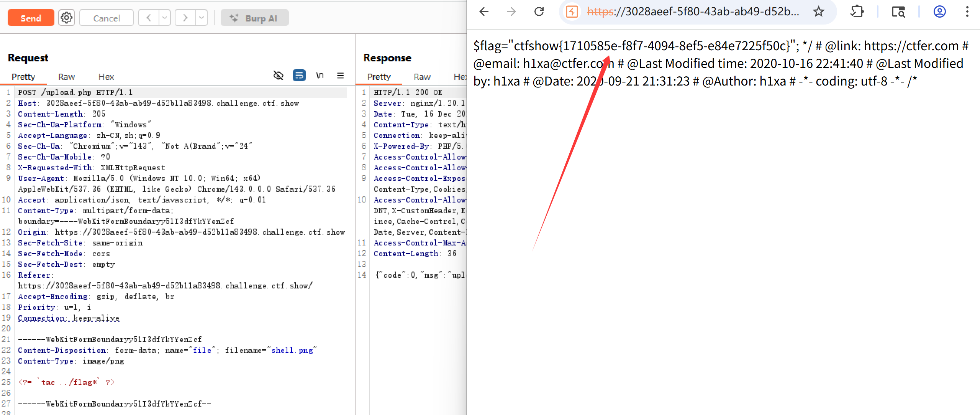This screenshot has height=415, width=980.
Task: Toggle show non-printable \n characters
Action: point(320,76)
